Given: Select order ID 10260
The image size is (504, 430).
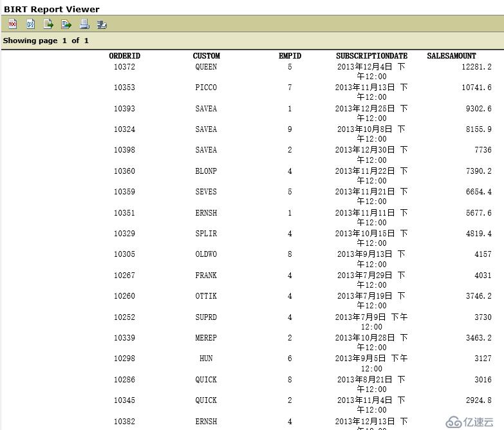Looking at the screenshot, I should [124, 296].
